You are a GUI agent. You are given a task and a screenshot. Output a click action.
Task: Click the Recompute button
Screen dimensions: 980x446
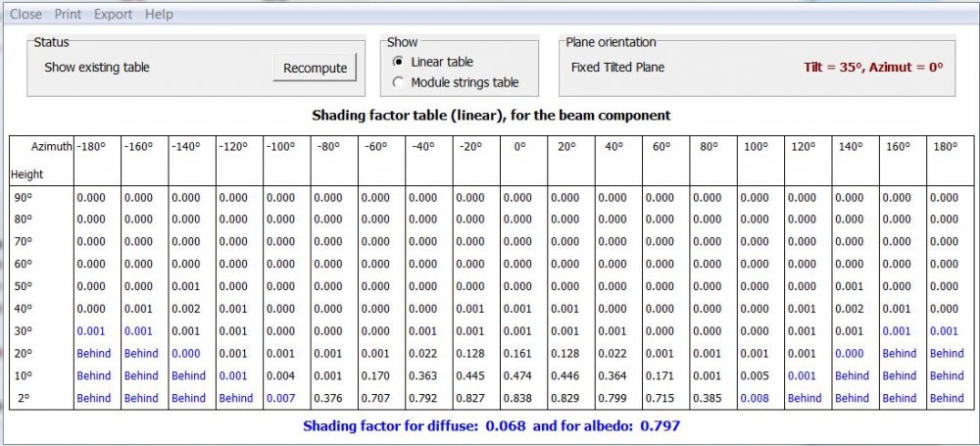[315, 68]
